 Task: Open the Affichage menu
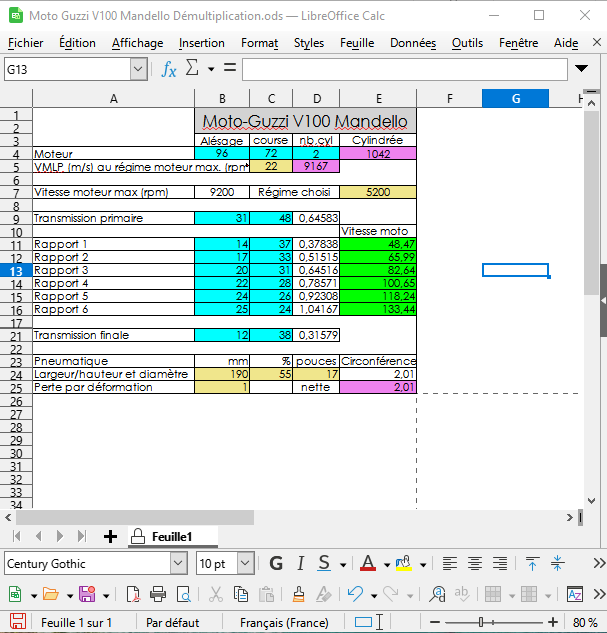pos(138,43)
